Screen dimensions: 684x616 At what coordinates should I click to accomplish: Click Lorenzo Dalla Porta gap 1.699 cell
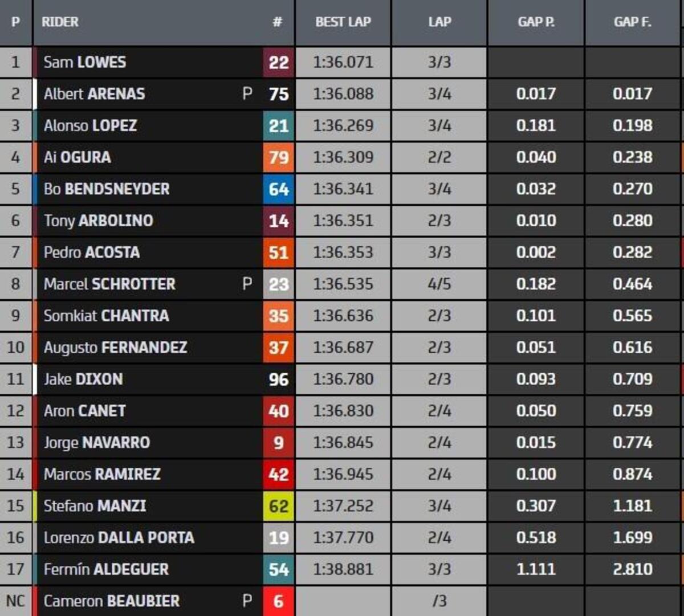pos(632,537)
